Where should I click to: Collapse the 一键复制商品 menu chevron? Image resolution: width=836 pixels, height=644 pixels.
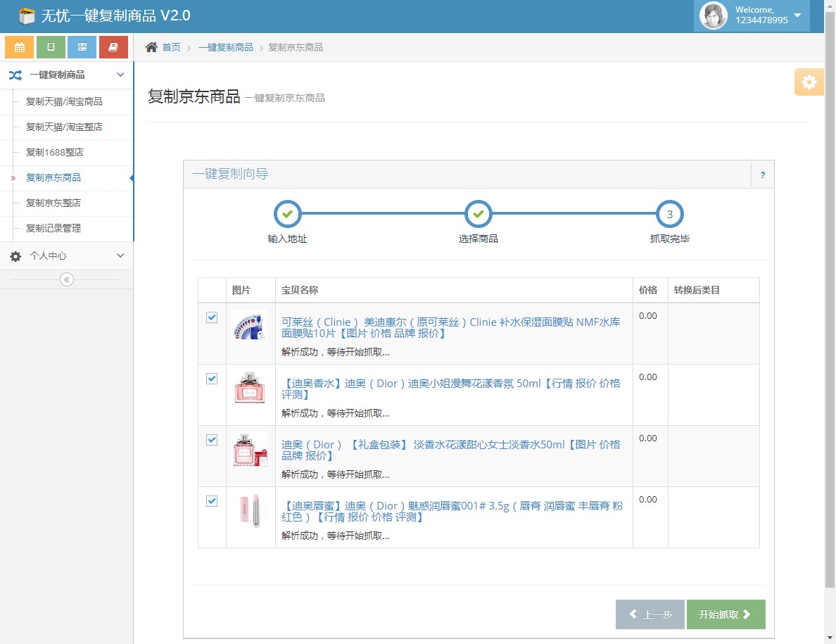[120, 75]
